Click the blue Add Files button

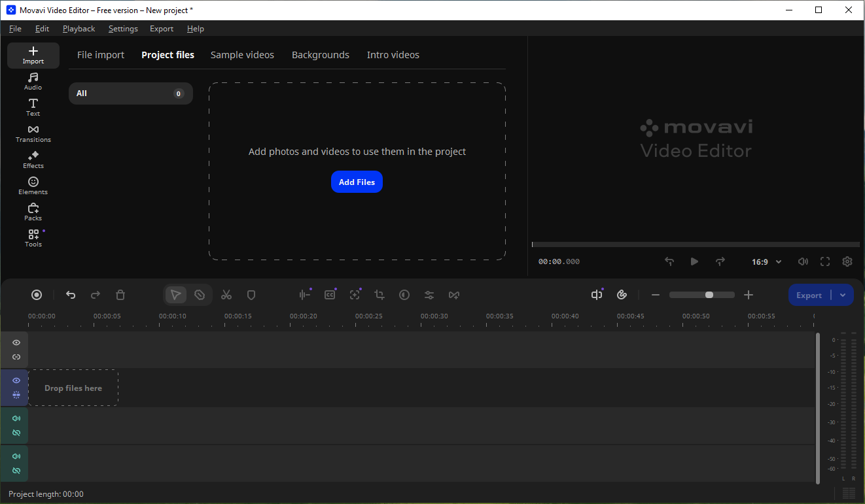click(357, 182)
